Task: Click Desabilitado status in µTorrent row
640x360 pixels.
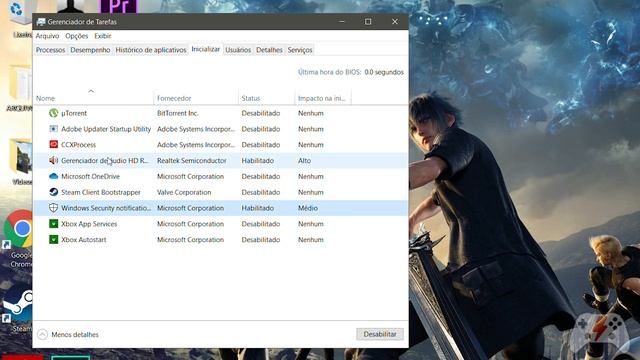Action: coord(261,113)
